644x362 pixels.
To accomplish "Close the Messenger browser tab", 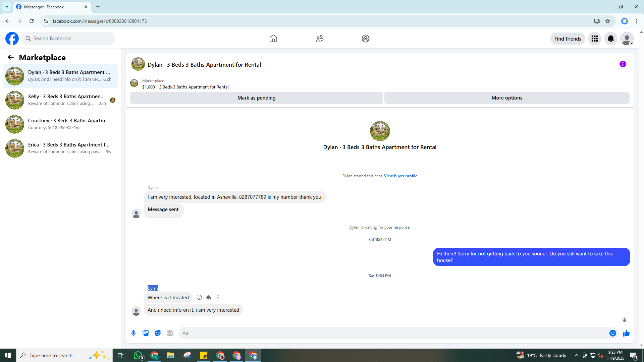I will click(86, 7).
